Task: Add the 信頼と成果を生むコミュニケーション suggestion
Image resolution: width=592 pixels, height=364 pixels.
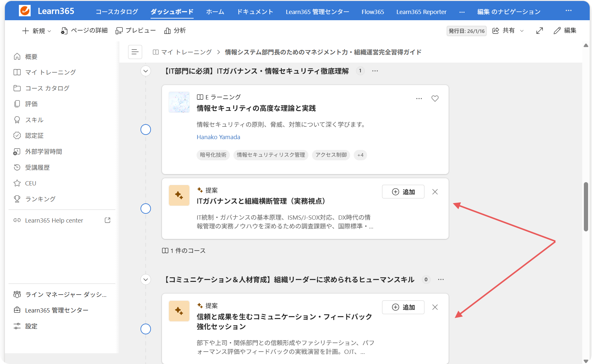Action: click(403, 307)
